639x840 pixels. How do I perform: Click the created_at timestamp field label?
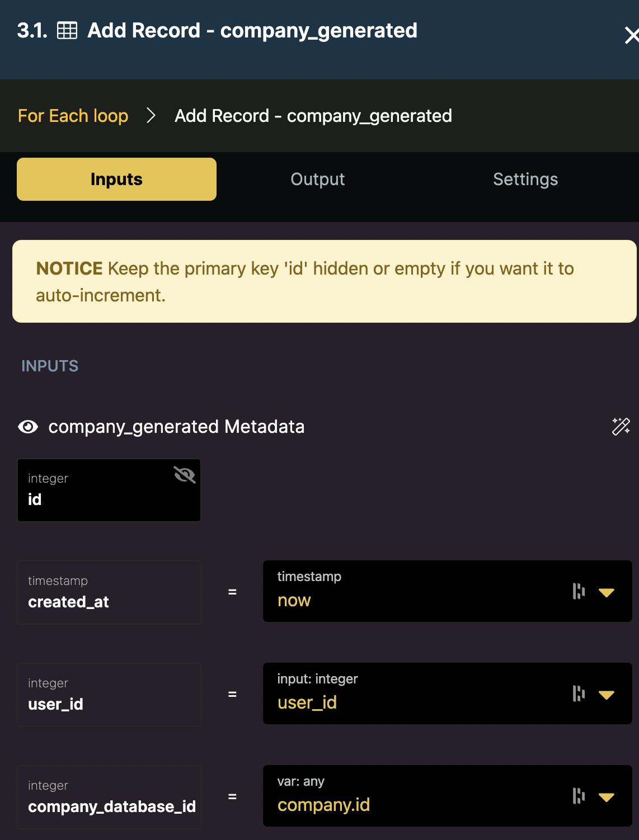pos(109,592)
